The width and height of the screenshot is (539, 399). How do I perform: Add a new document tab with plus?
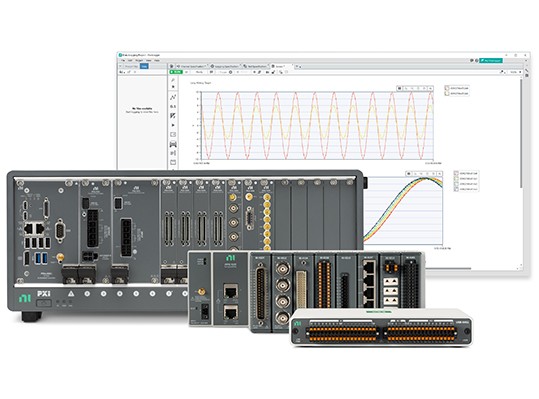[x=297, y=66]
